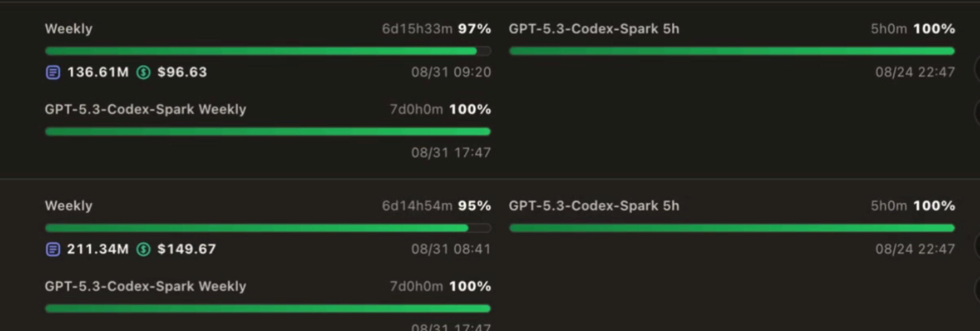
Task: Click the second GPT-5.3-Codex-Spark 5h progress bar
Action: click(x=732, y=228)
